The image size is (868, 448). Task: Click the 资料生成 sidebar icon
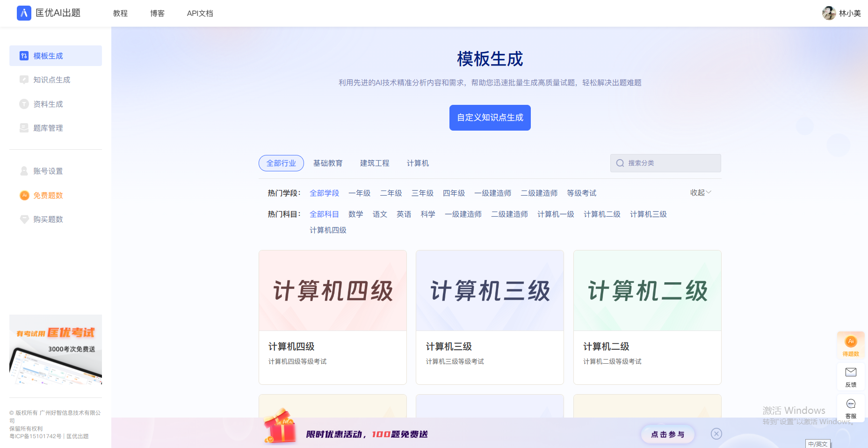[24, 104]
